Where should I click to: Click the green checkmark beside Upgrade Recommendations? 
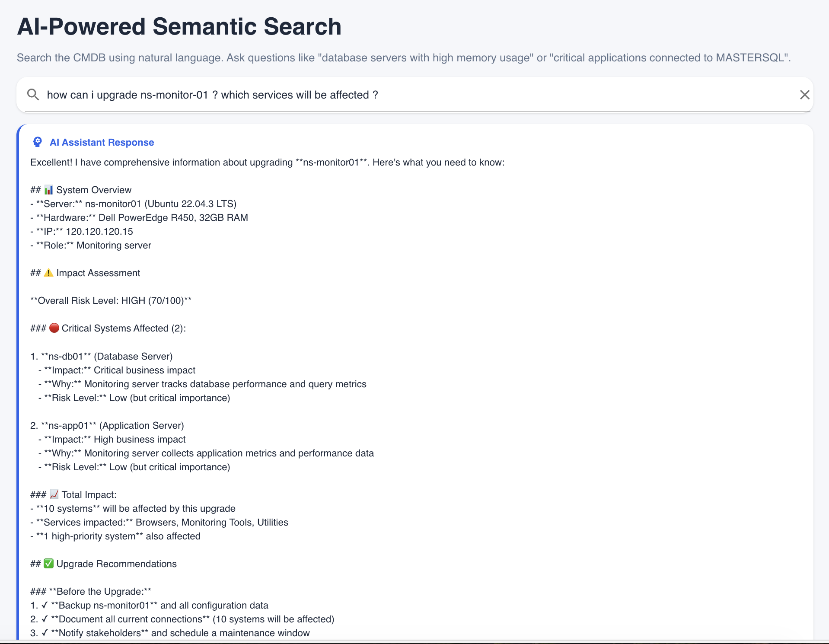pos(49,564)
